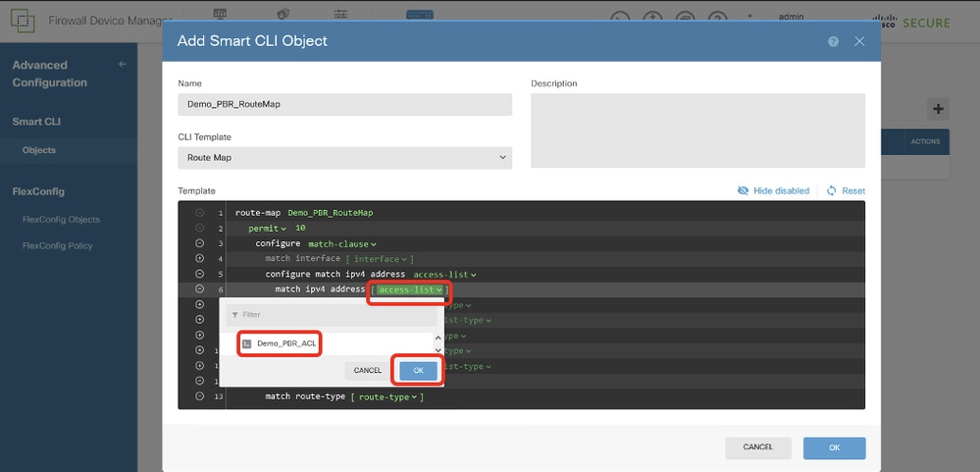Select Objects under Smart CLI
980x472 pixels.
(39, 150)
